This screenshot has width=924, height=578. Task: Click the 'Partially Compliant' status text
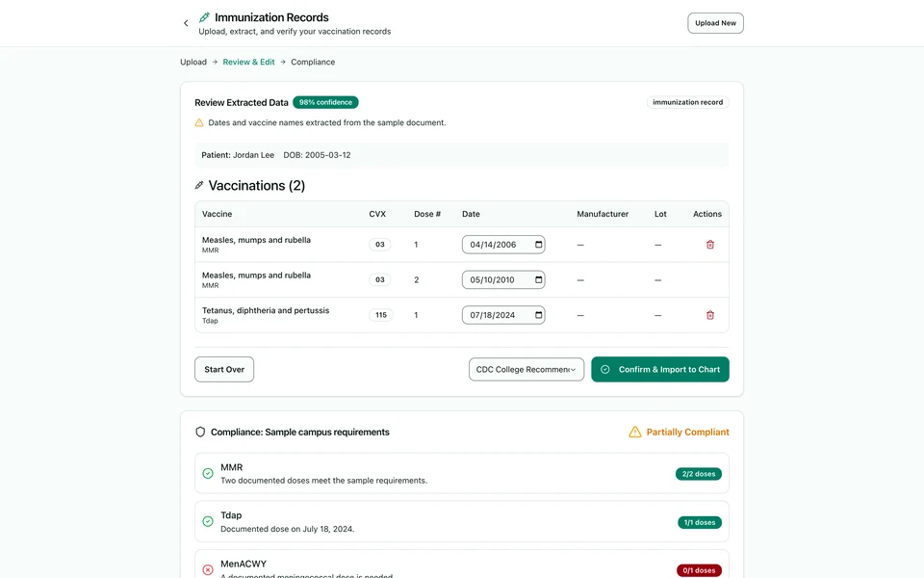tap(687, 432)
